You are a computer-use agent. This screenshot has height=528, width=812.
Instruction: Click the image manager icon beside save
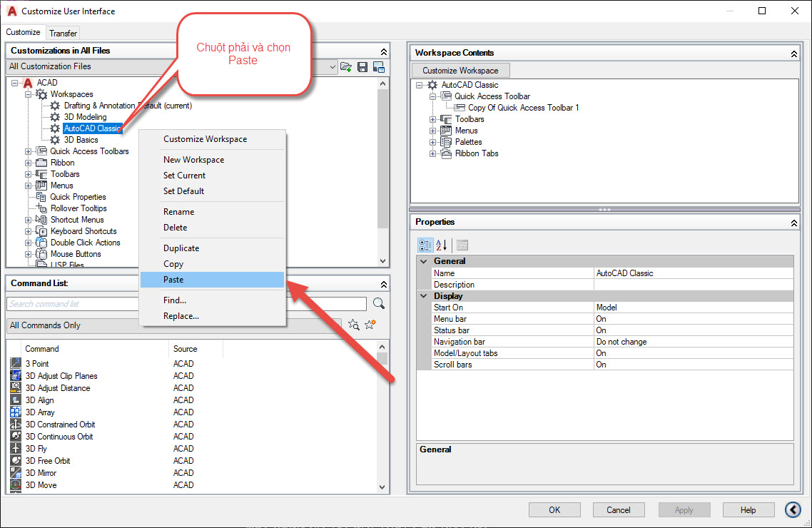pos(379,67)
